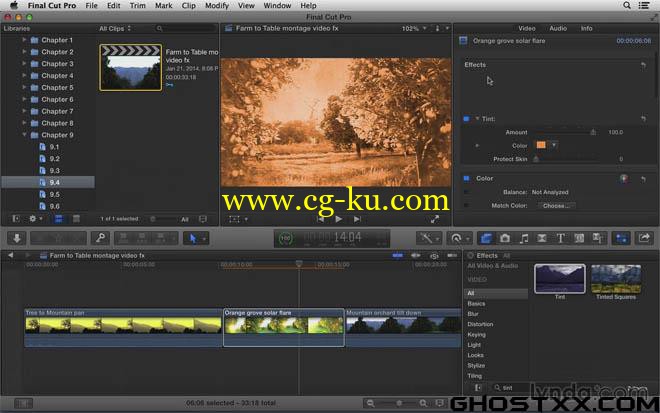Select the Tint effect thumbnail
660x413 pixels.
click(559, 279)
